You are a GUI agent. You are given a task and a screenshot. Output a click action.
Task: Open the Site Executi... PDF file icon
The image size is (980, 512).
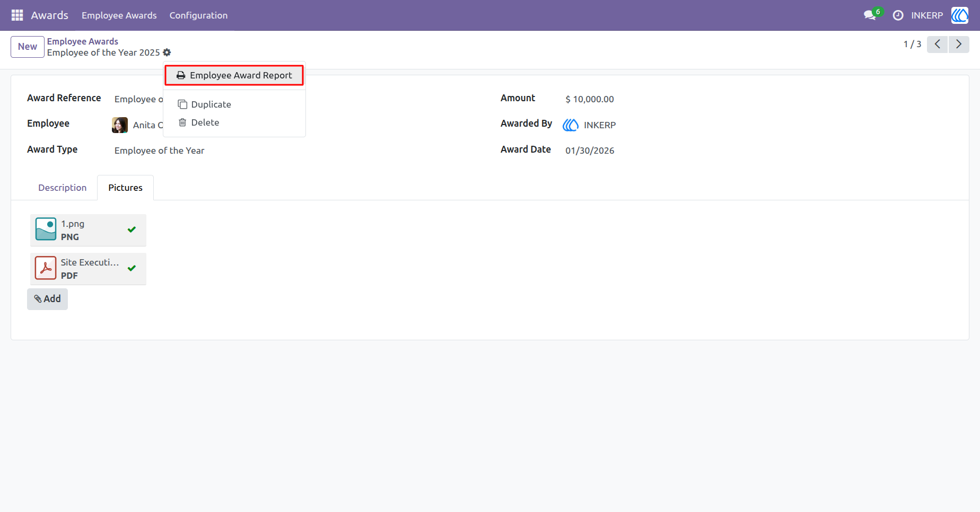point(46,268)
